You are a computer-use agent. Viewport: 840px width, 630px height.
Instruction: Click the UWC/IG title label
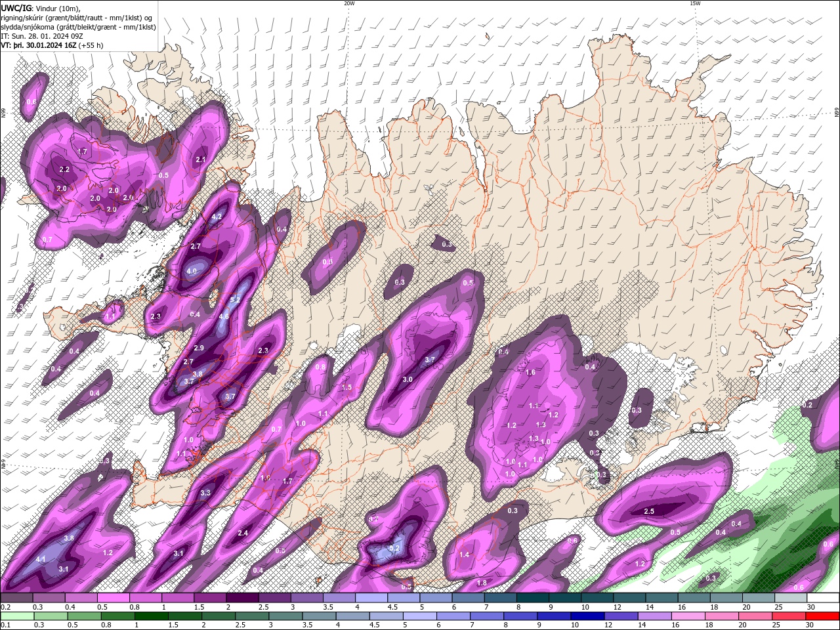pyautogui.click(x=15, y=7)
